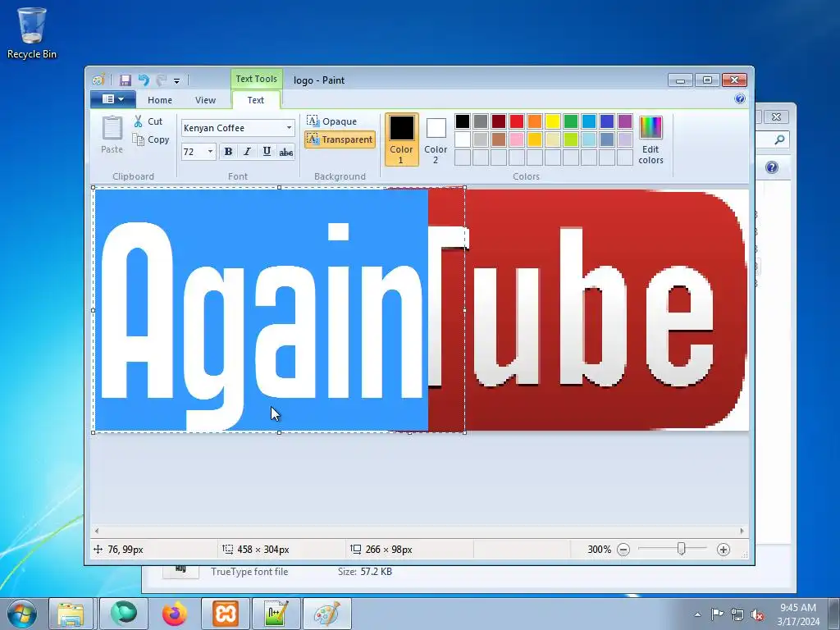Pick the black color swatch
The image size is (840, 630).
pos(463,121)
